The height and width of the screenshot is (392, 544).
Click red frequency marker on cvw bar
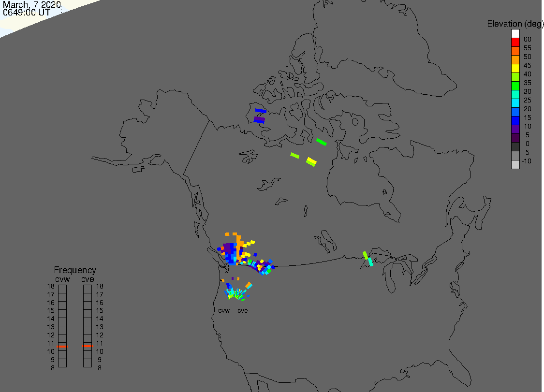[62, 346]
